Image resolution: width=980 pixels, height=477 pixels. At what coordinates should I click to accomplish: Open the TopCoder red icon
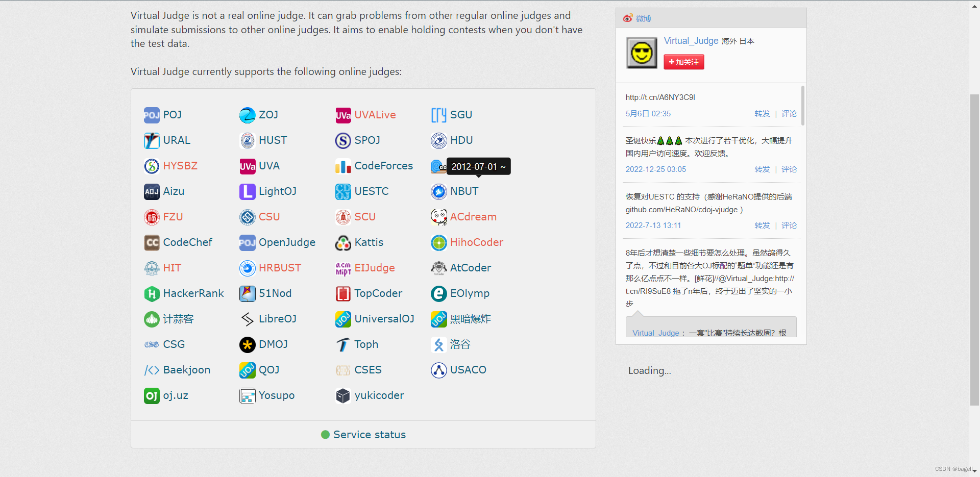343,293
